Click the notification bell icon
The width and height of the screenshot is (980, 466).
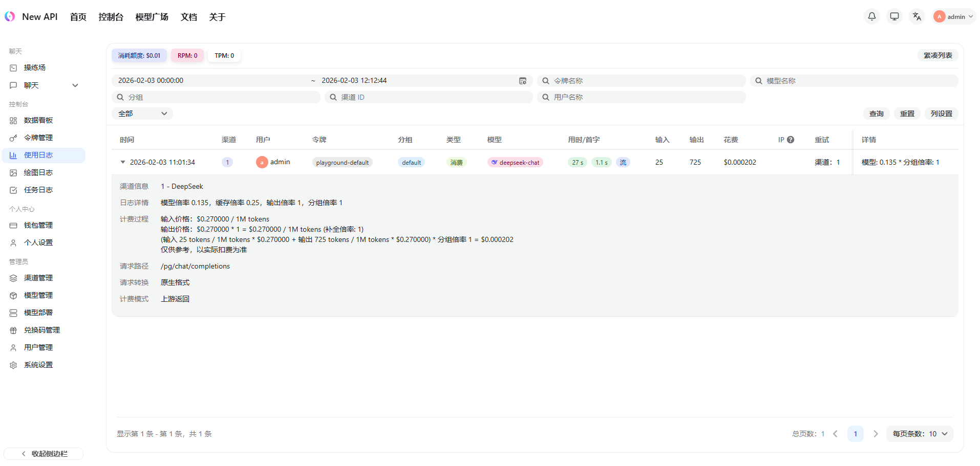[871, 16]
